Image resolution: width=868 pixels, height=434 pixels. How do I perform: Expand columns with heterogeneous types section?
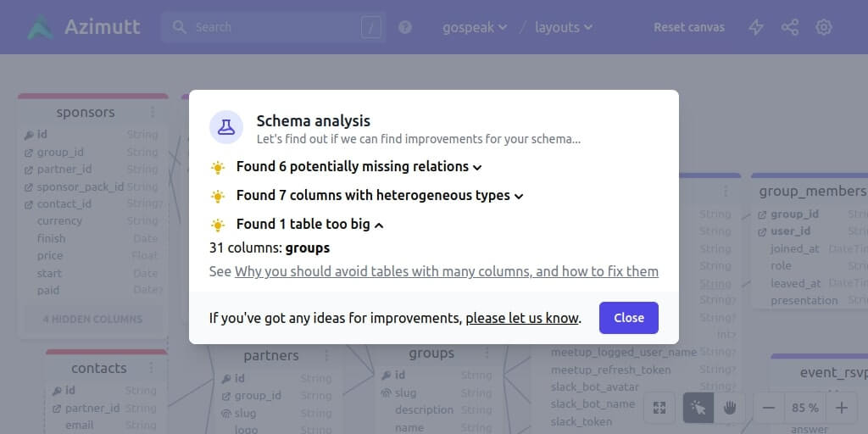pyautogui.click(x=380, y=196)
